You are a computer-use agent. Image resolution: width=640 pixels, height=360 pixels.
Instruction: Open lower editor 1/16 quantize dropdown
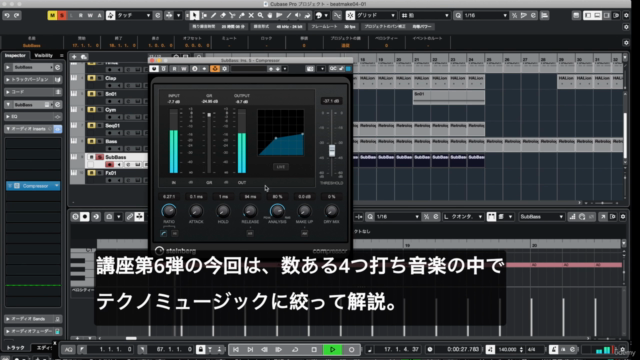[397, 217]
